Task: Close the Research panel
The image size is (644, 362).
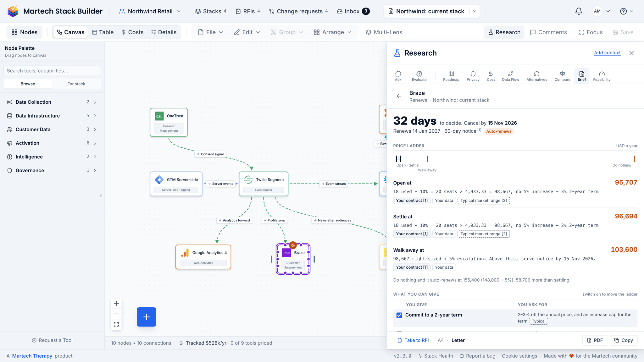Action: click(631, 53)
